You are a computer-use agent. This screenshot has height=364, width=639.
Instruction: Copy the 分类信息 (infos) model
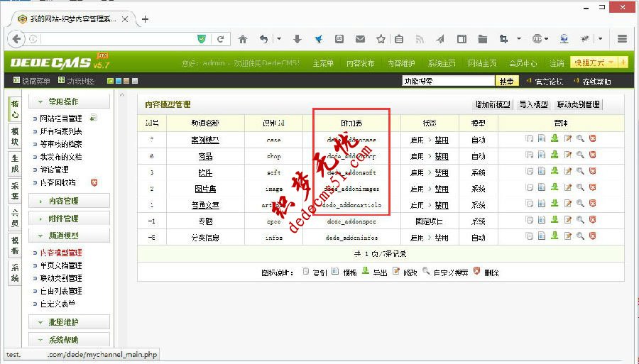click(x=529, y=236)
